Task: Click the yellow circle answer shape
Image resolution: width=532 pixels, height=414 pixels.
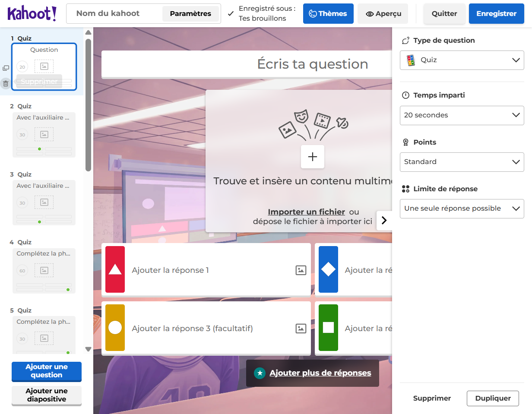Action: click(115, 328)
